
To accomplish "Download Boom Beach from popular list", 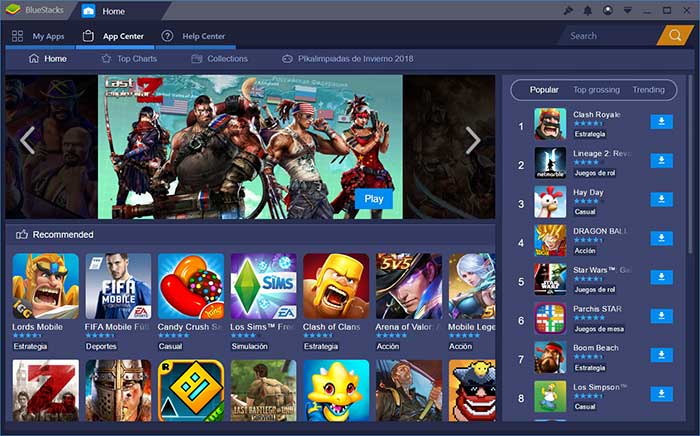I will click(661, 355).
